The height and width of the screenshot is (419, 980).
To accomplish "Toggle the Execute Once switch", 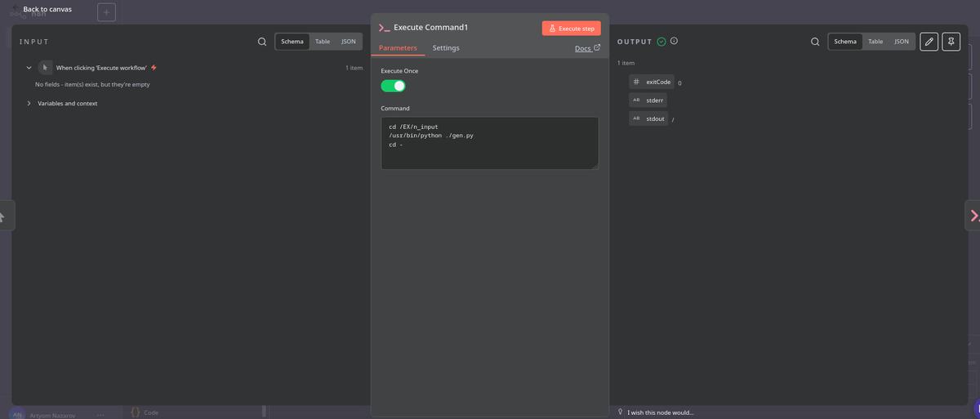I will click(393, 86).
